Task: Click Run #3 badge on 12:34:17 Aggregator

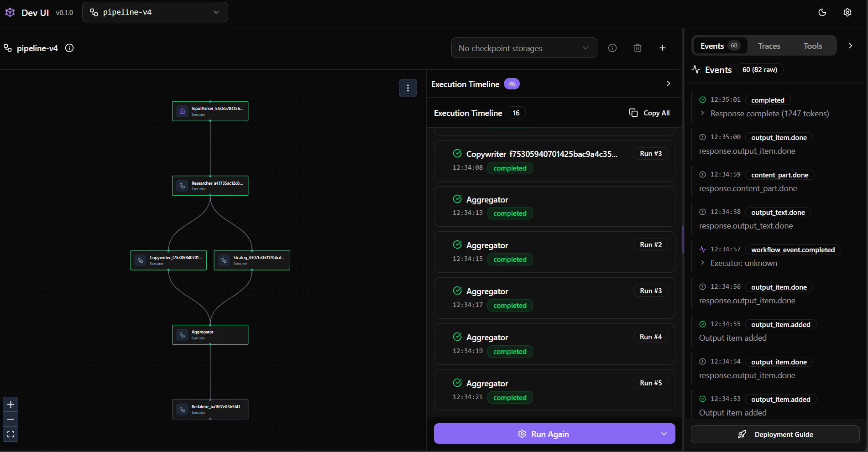Action: click(651, 291)
